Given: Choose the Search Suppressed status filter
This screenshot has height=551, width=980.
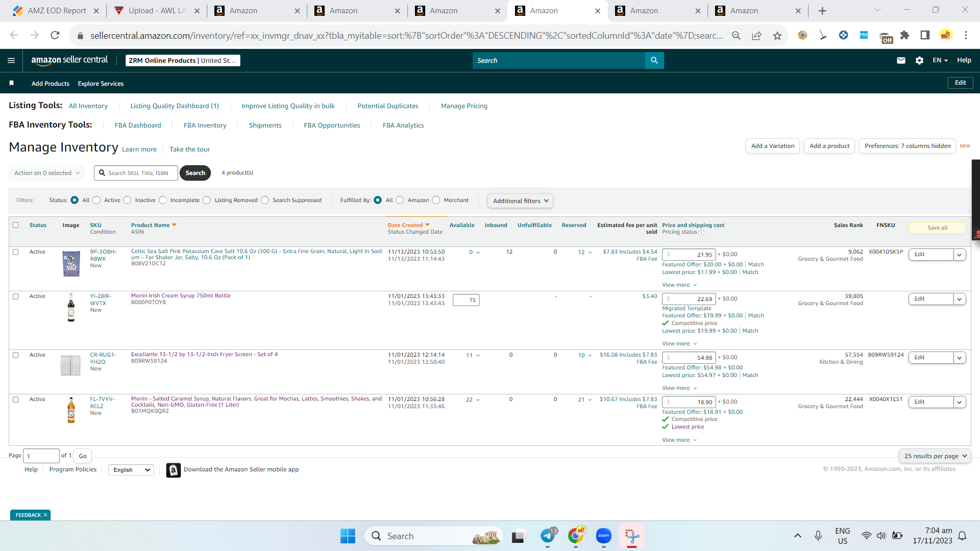Looking at the screenshot, I should point(265,200).
